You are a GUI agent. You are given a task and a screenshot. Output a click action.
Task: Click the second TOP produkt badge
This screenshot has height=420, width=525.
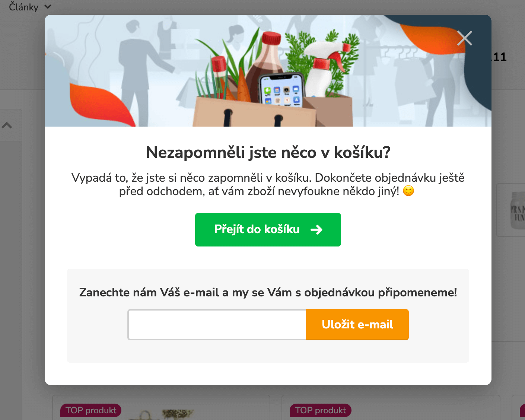321,410
